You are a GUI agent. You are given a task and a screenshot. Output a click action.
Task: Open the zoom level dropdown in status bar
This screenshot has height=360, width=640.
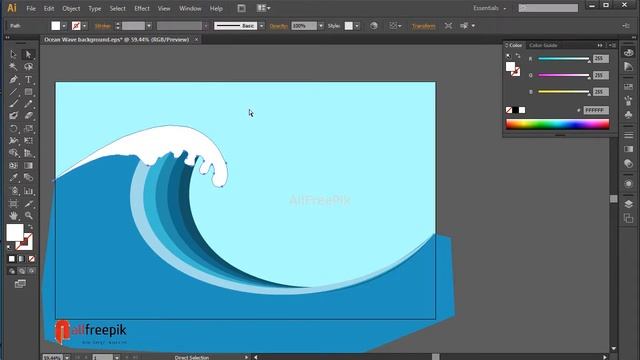tap(67, 358)
